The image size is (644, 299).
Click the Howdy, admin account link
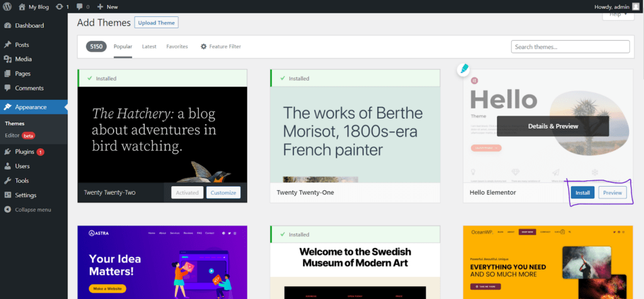612,6
